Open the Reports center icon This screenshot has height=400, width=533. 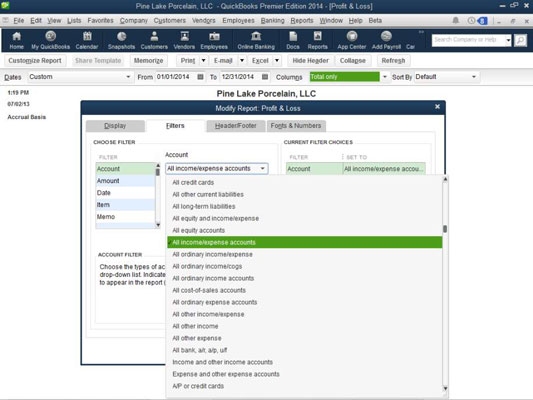point(317,40)
